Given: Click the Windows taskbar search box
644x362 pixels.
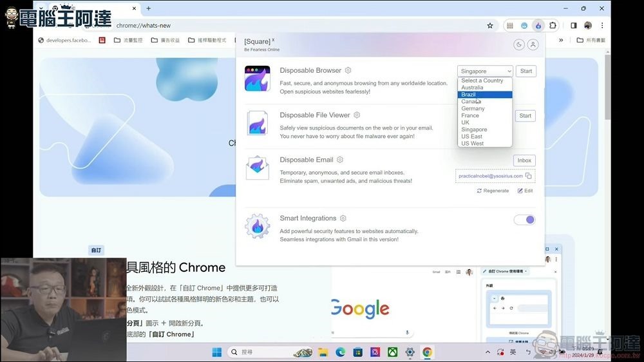Looking at the screenshot, I should tap(270, 352).
